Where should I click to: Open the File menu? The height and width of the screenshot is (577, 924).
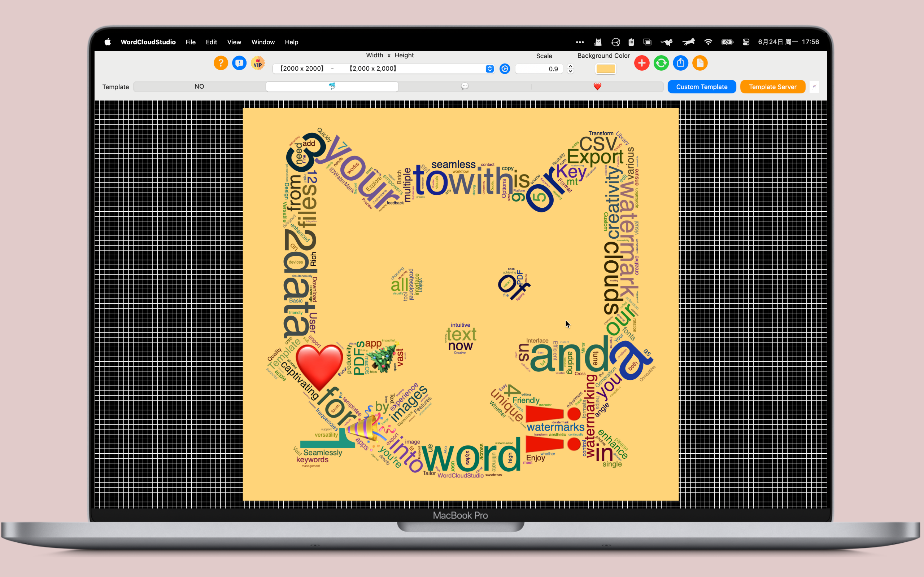pos(191,42)
